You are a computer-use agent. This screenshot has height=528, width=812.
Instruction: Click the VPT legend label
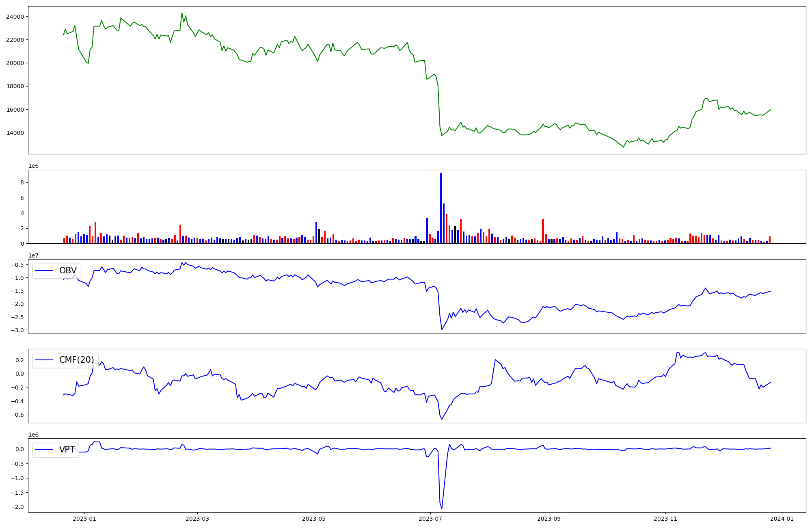click(x=67, y=450)
